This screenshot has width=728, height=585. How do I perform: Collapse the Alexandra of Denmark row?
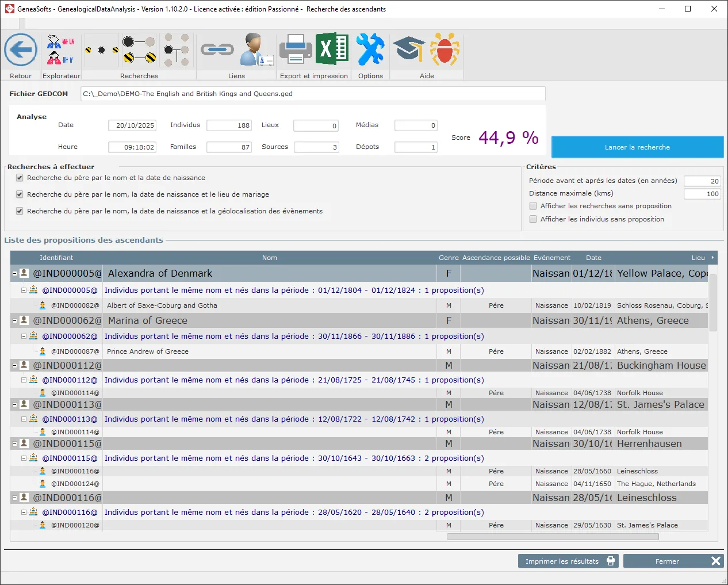click(x=15, y=274)
